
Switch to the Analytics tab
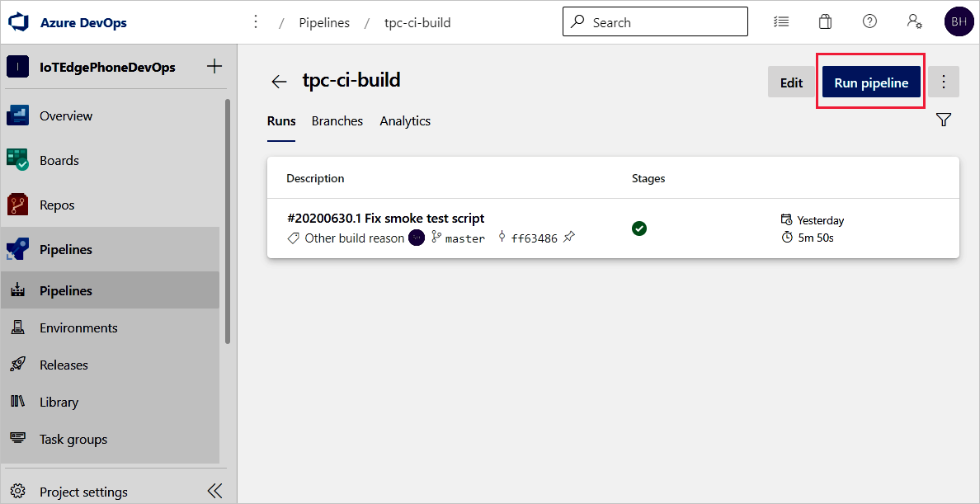point(405,121)
